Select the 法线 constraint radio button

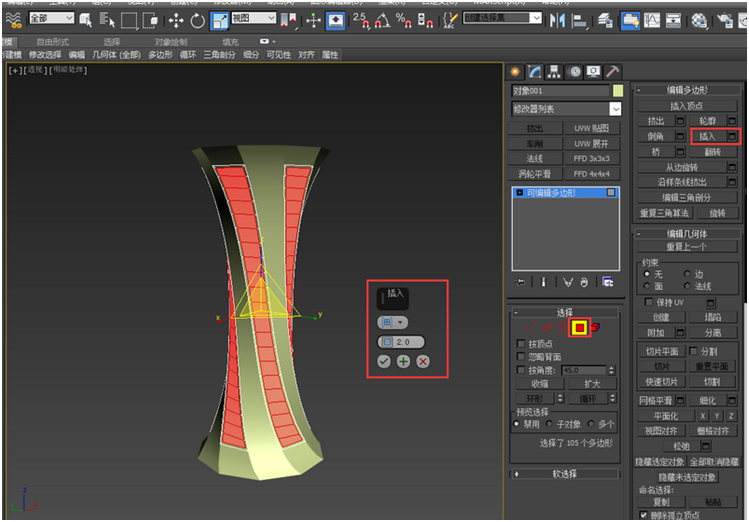(x=687, y=286)
